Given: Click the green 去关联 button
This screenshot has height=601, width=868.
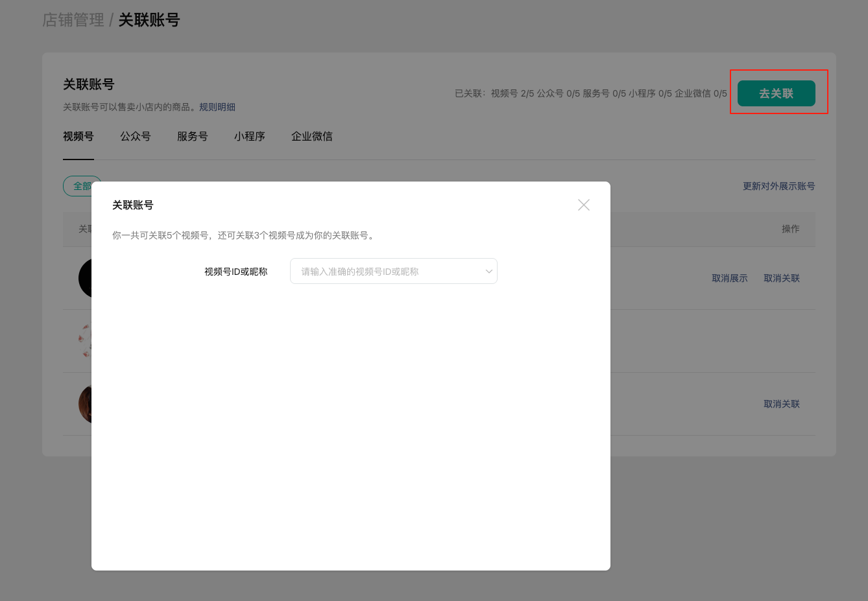Looking at the screenshot, I should point(776,93).
